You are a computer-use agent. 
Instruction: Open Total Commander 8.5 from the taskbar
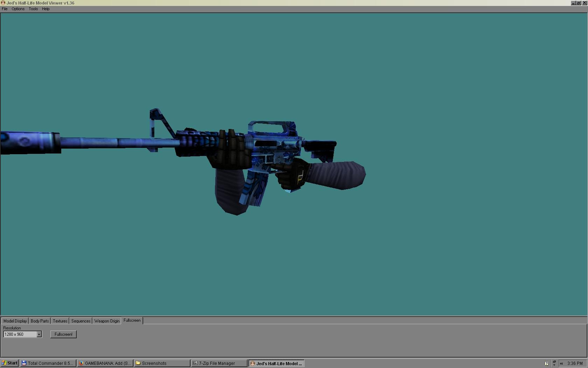click(x=48, y=363)
